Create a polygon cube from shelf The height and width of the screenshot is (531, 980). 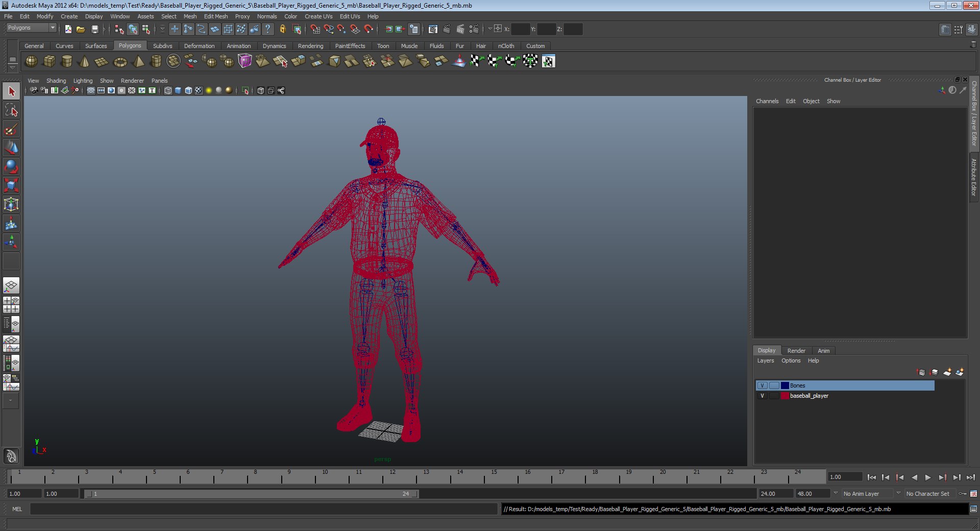click(49, 61)
